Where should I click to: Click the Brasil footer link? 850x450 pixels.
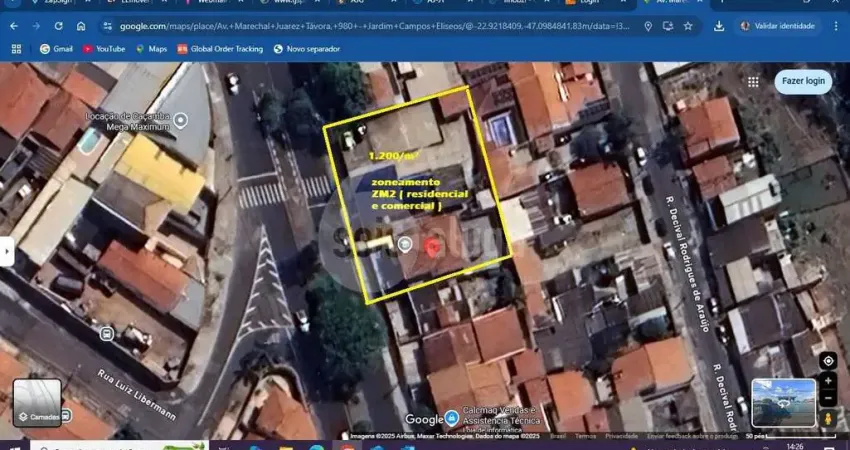[558, 436]
